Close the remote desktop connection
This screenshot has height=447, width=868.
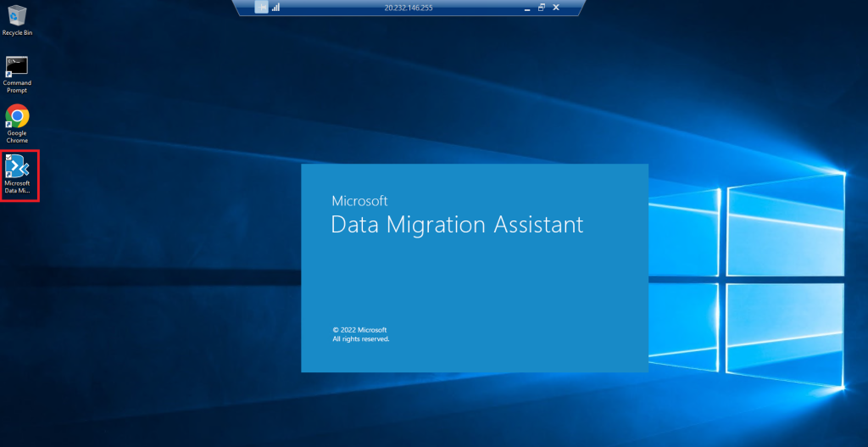pos(556,7)
